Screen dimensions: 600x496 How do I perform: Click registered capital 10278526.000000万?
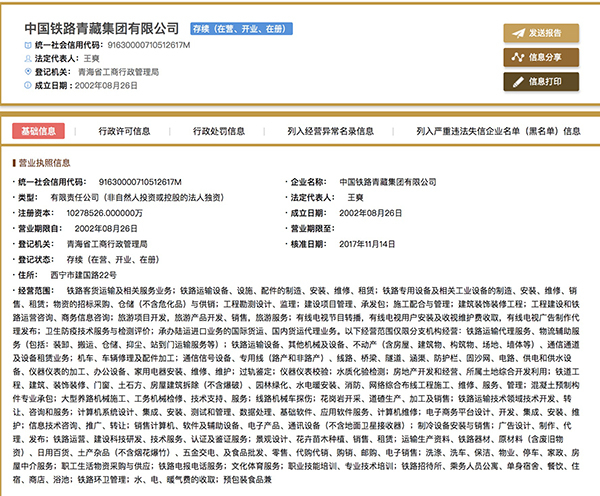104,213
